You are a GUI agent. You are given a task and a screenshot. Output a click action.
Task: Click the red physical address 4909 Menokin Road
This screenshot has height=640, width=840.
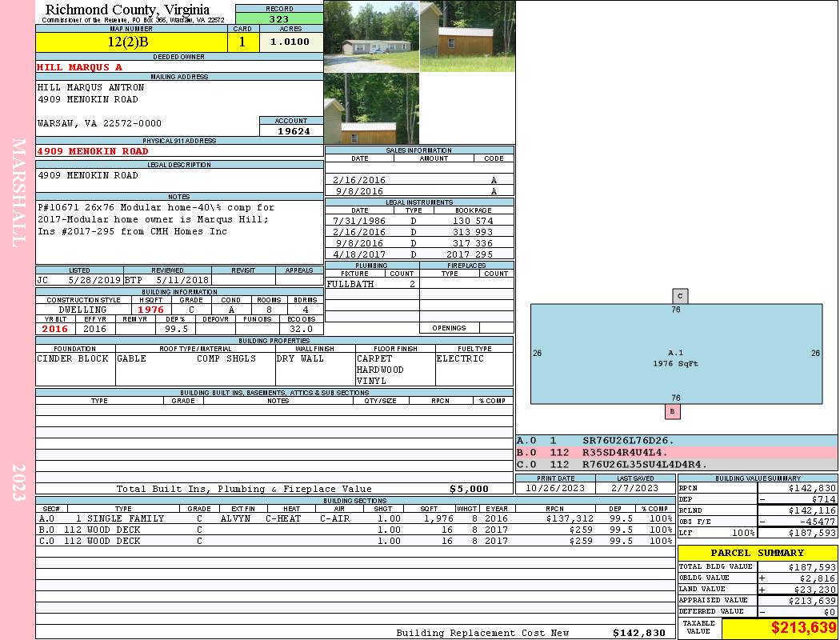[93, 151]
